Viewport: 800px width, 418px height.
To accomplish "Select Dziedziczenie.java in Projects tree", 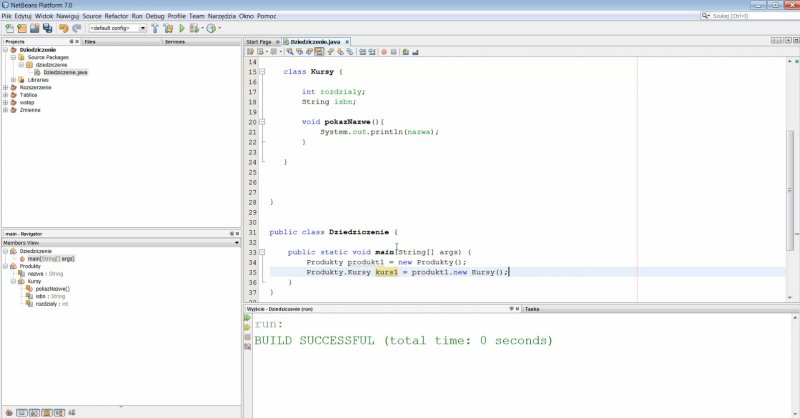I will tap(65, 72).
